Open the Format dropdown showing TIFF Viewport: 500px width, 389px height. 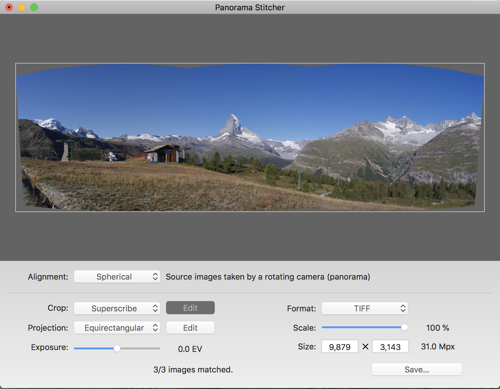click(365, 308)
